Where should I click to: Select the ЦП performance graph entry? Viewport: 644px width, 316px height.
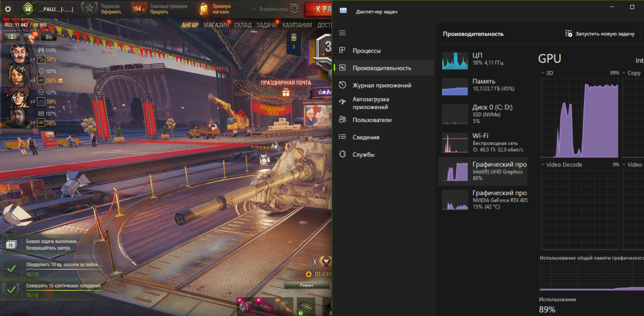483,60
